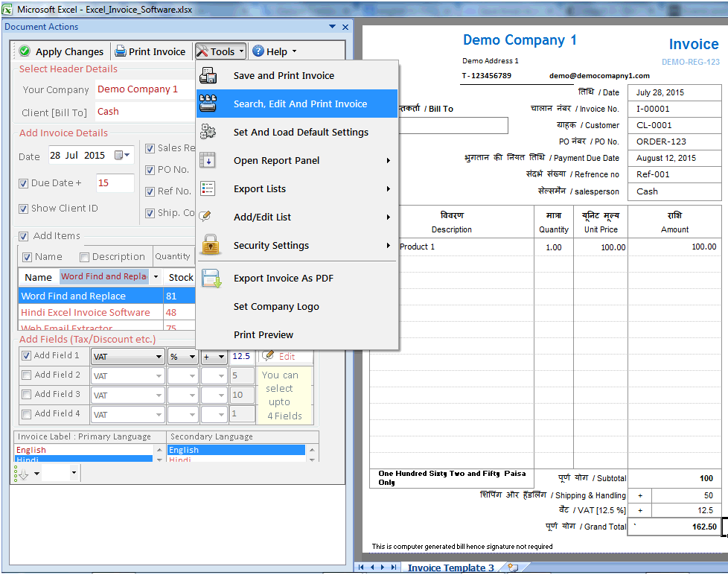Click the Add/Edit List pencil icon
Viewport: 728px width, 575px height.
point(205,217)
